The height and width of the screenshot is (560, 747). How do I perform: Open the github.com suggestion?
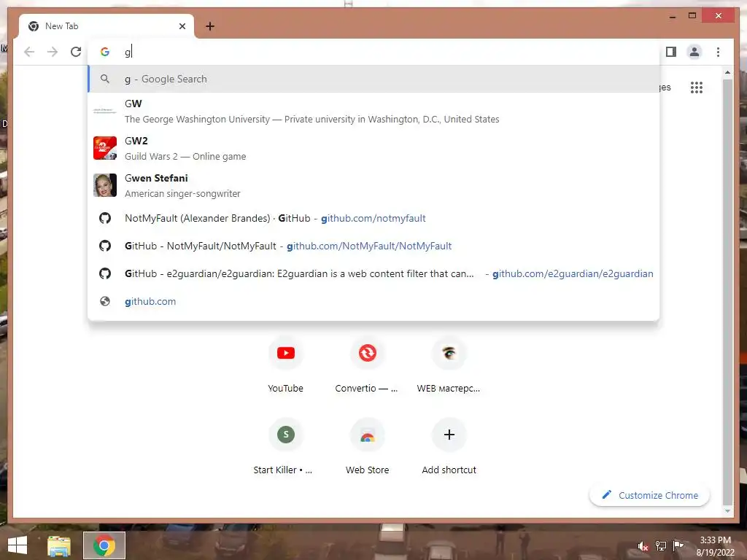(x=373, y=301)
